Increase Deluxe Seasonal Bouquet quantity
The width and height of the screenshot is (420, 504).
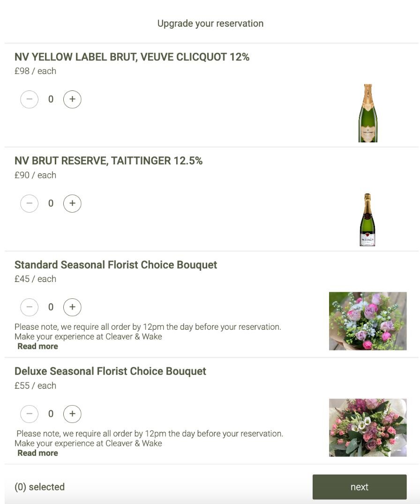pyautogui.click(x=72, y=414)
